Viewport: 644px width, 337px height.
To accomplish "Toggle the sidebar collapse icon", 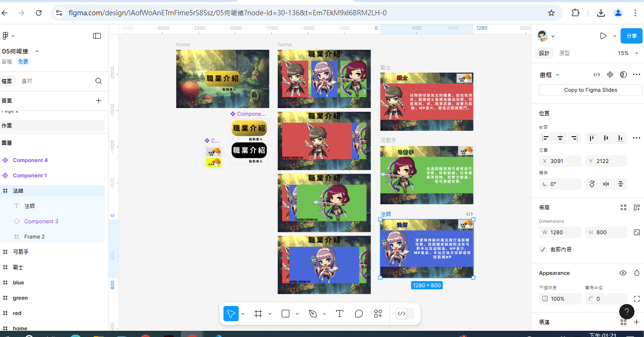I will point(97,36).
